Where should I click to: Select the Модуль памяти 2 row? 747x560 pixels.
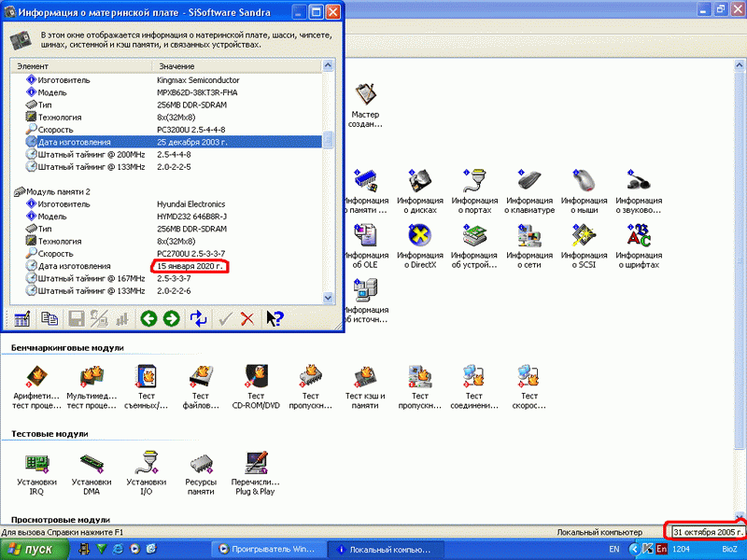click(52, 192)
